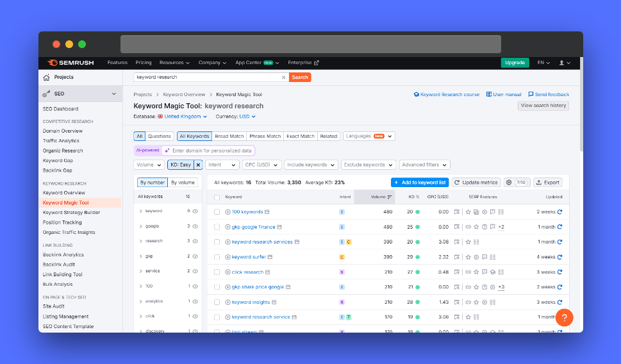Select the Phrase Match tab
The height and width of the screenshot is (364, 621).
[x=265, y=136]
